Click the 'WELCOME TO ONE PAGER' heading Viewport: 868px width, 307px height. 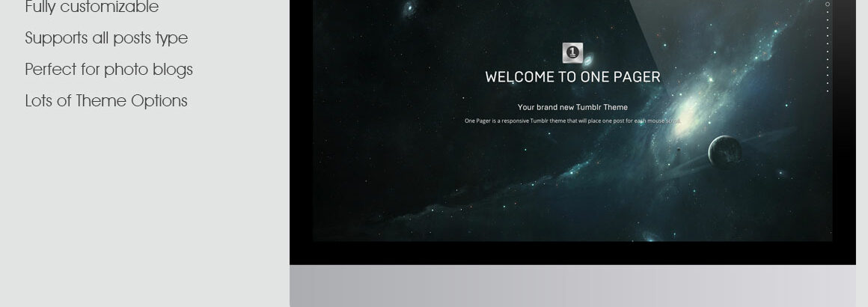(x=572, y=77)
